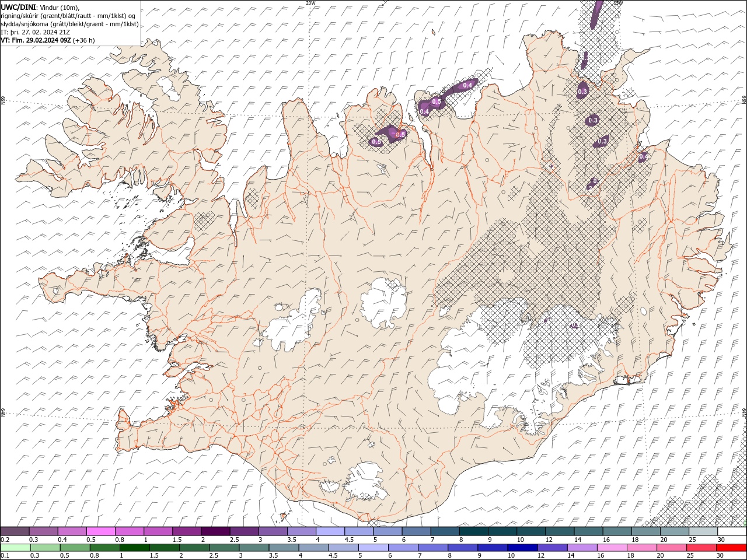Pick the pale pink 16 swatch in the lower scale
The image size is (747, 560).
point(613,548)
